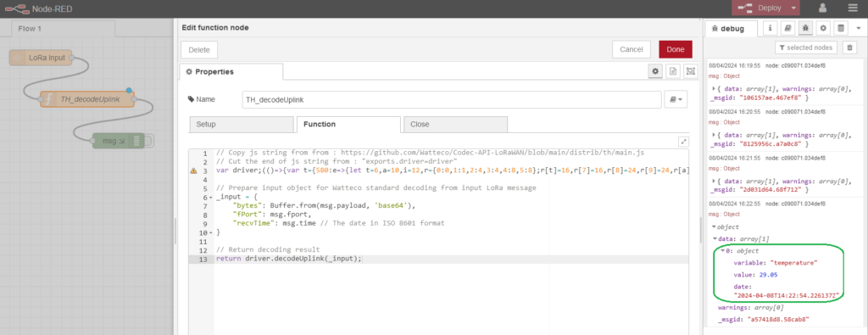Expand the code editor to full view
868x335 pixels.
(684, 142)
